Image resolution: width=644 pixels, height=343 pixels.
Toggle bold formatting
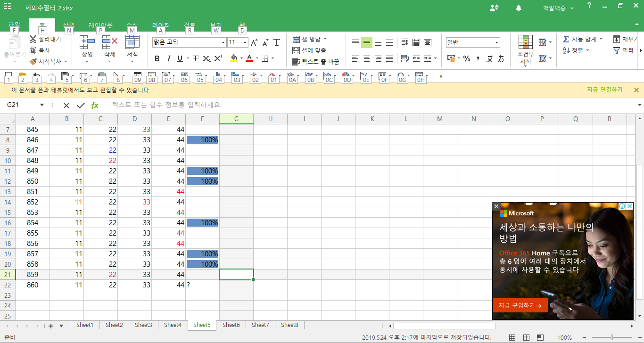click(x=157, y=58)
